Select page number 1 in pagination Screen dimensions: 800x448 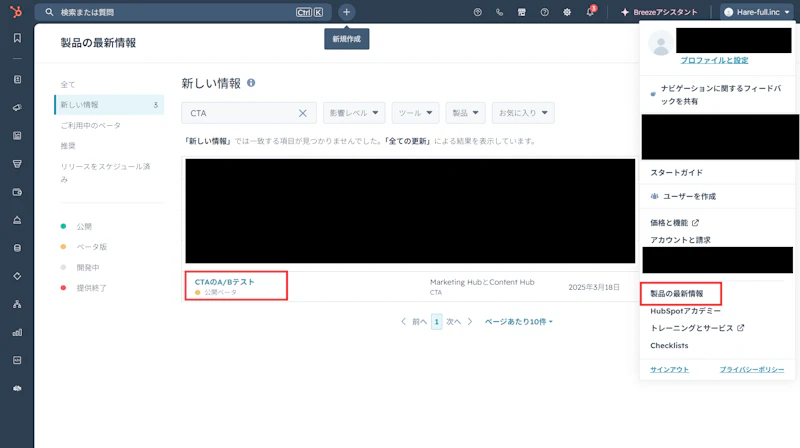coord(436,321)
